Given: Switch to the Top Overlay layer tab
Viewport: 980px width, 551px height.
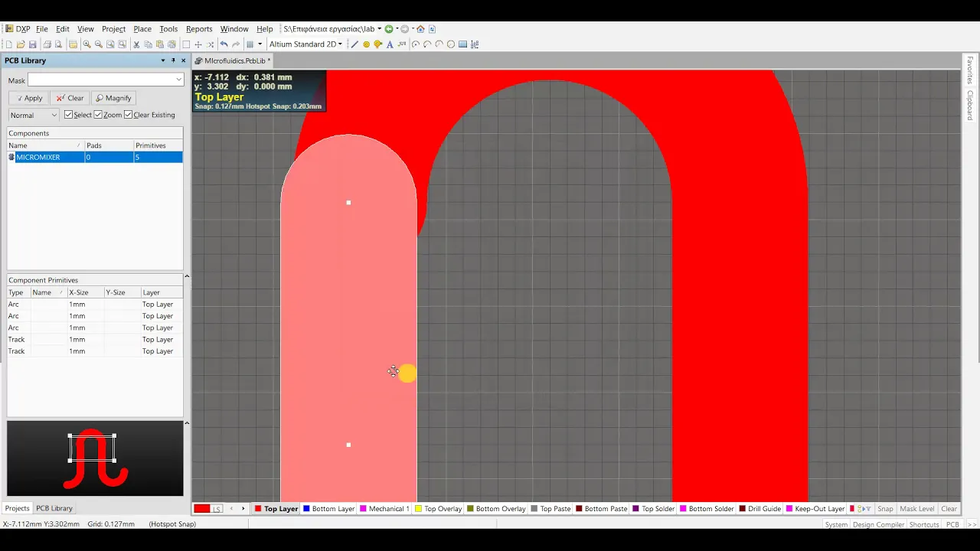Looking at the screenshot, I should 438,509.
